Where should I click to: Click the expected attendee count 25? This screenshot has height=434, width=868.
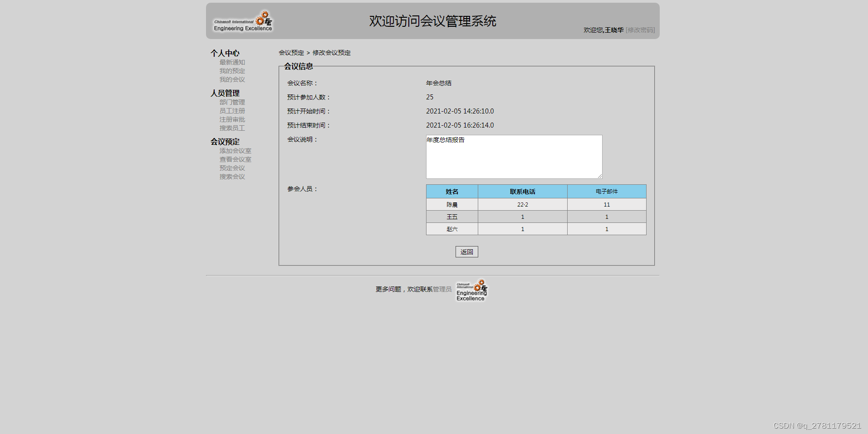(430, 97)
